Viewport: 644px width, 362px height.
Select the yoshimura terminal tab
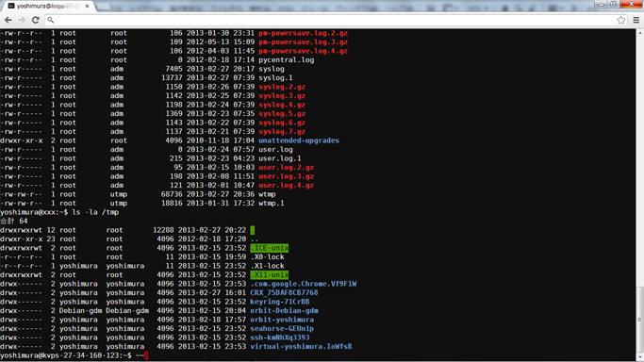pos(48,7)
